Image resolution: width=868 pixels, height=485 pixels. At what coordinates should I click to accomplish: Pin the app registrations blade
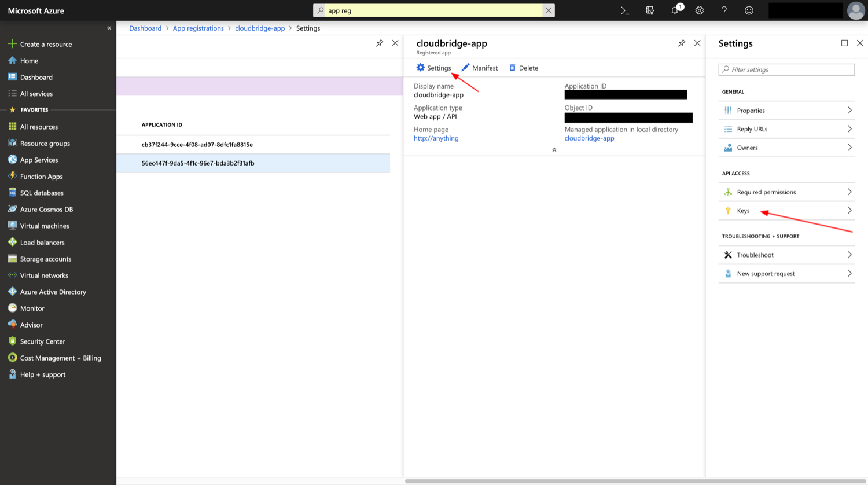[x=380, y=43]
